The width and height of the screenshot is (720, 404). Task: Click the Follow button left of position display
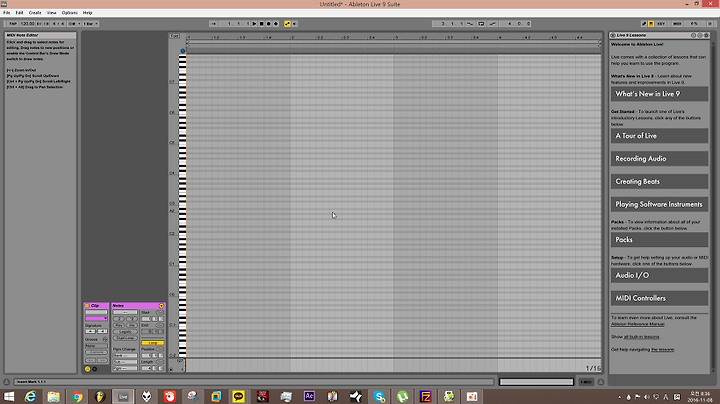(214, 24)
